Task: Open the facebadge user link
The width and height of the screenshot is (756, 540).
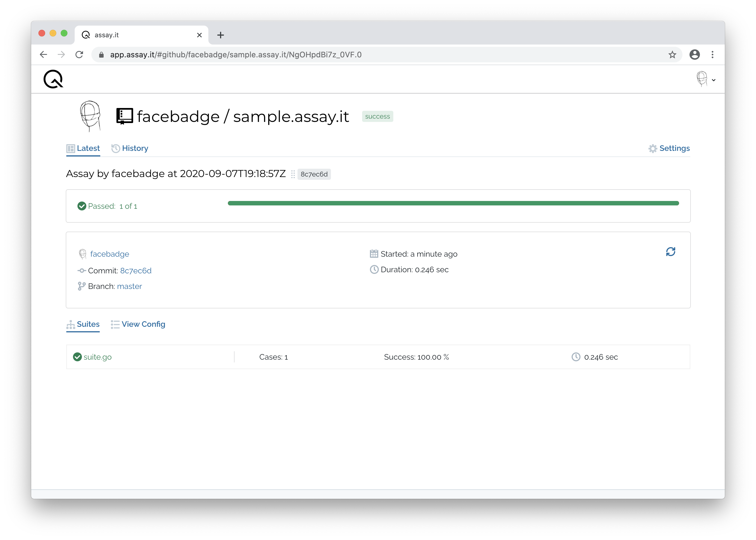Action: click(x=109, y=254)
